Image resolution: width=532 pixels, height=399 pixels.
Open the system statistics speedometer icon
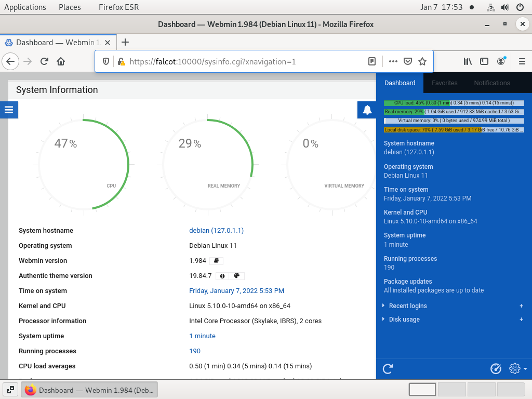495,368
